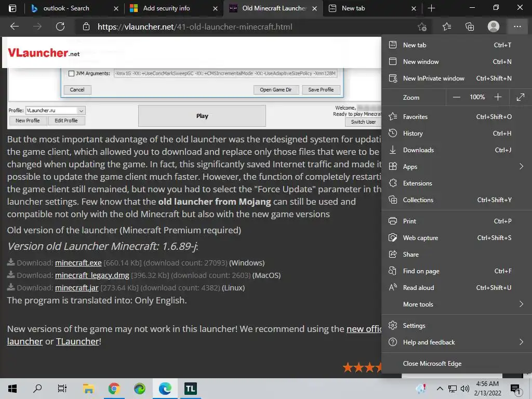This screenshot has height=399, width=532.
Task: Open File Explorer from taskbar
Action: (88, 388)
